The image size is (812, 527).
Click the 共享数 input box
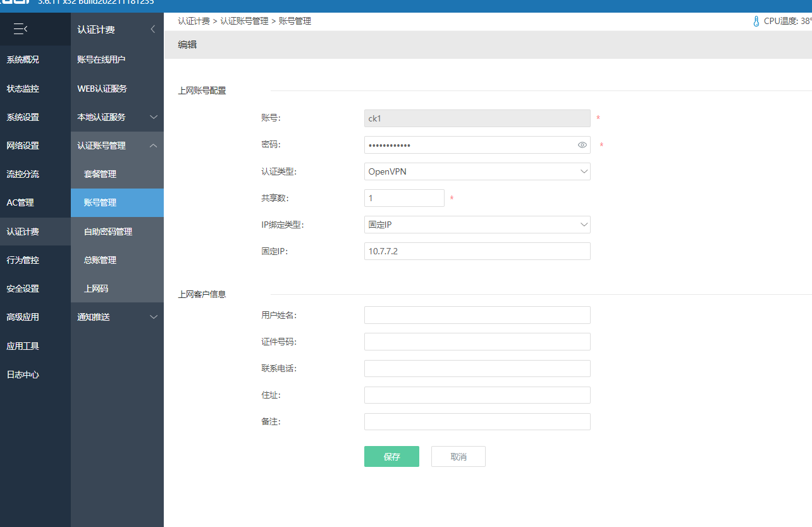404,198
